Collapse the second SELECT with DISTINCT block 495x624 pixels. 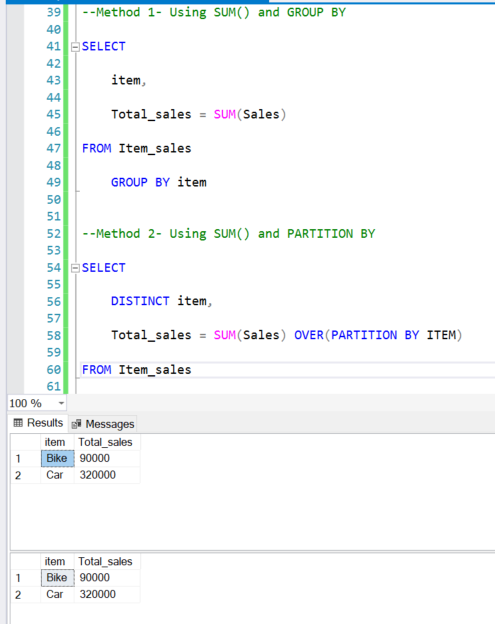(75, 269)
